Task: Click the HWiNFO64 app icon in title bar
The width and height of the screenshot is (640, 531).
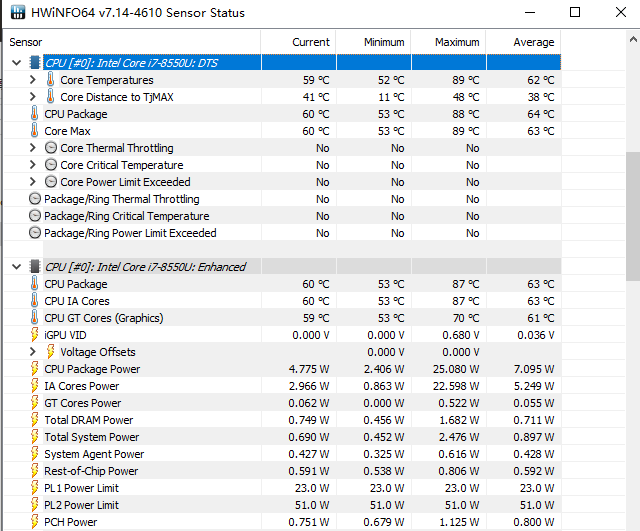Action: point(18,12)
